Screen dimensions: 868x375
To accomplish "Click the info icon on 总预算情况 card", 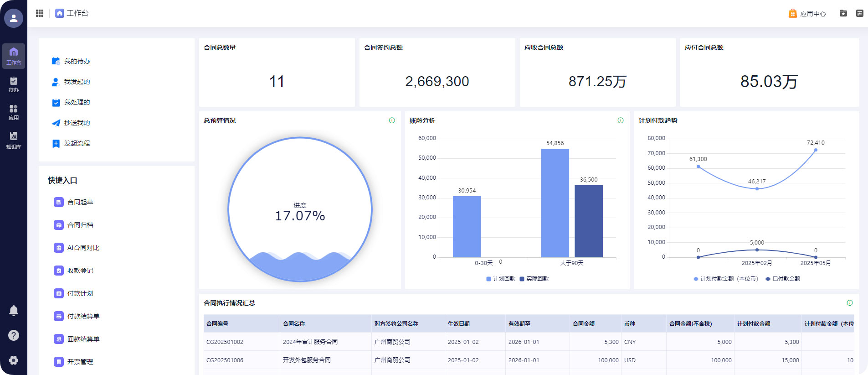I will (x=392, y=120).
